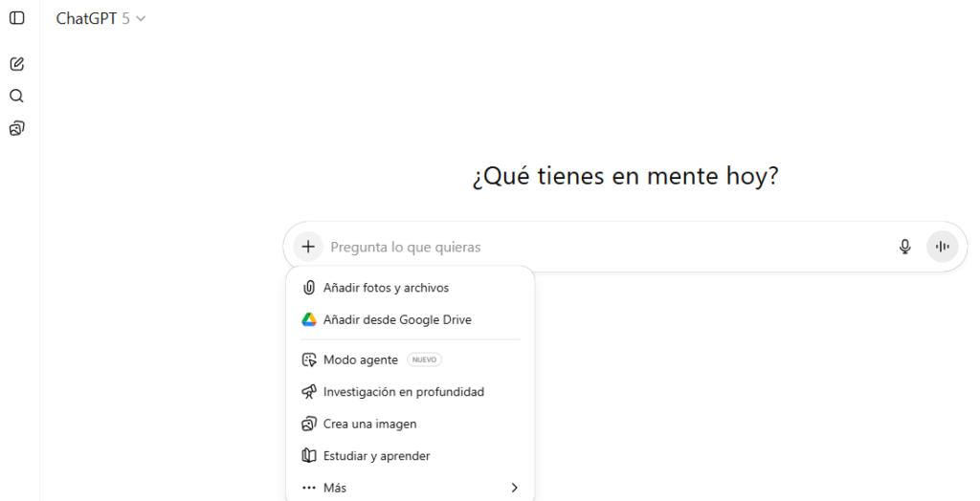Select 'Añadir fotos y archivos' option
Viewport: 980px width, 501px height.
410,288
